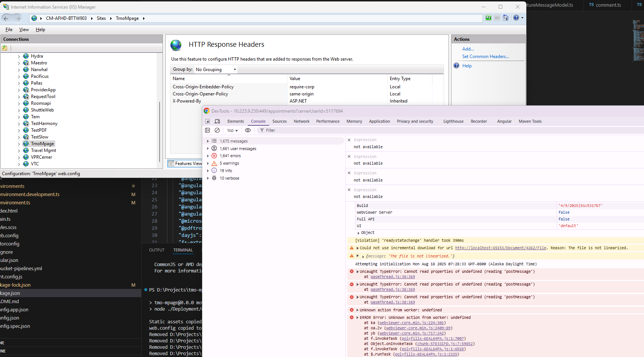
Task: Click the Set Common Headers link
Action: [486, 57]
